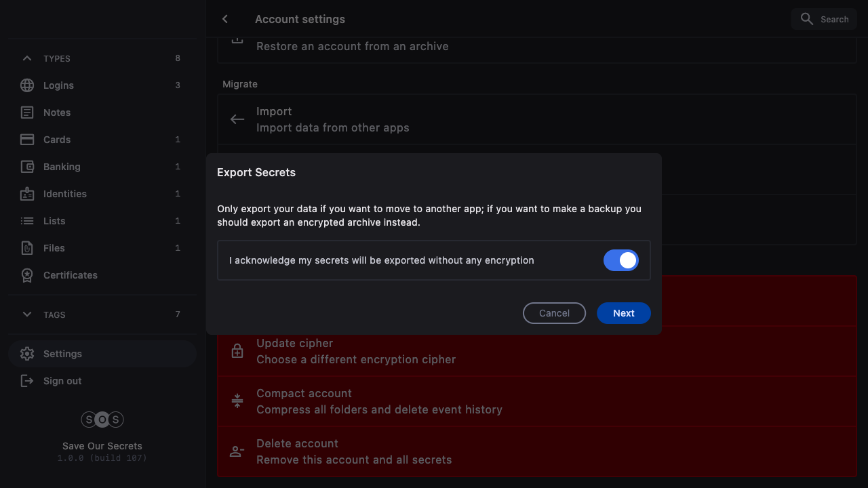Open Settings from the sidebar
Screen dimensions: 868x488
pyautogui.click(x=62, y=354)
